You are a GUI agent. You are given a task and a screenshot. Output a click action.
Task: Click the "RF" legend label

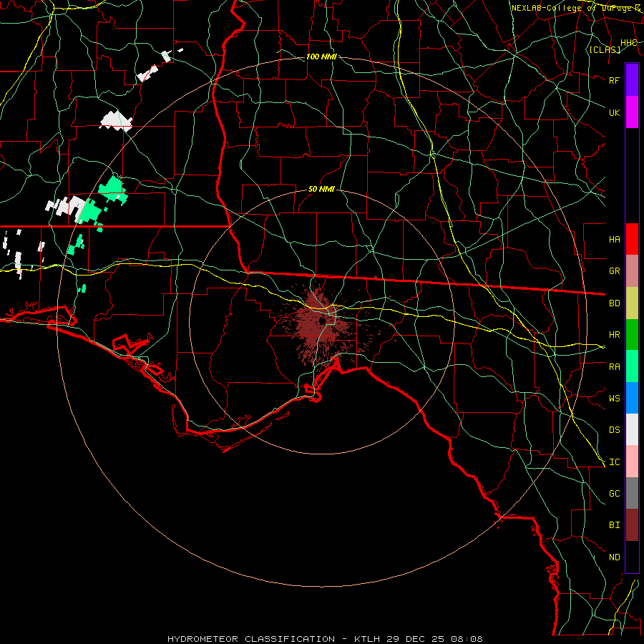pyautogui.click(x=615, y=80)
